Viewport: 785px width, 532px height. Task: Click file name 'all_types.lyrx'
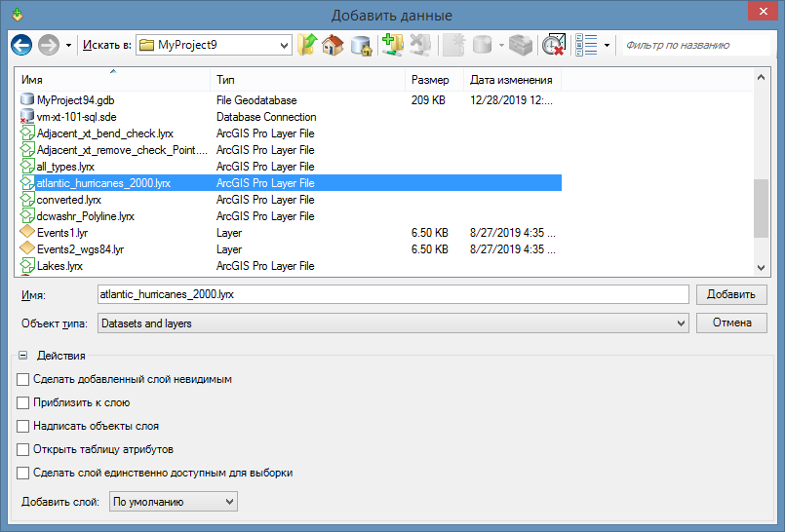[x=65, y=167]
